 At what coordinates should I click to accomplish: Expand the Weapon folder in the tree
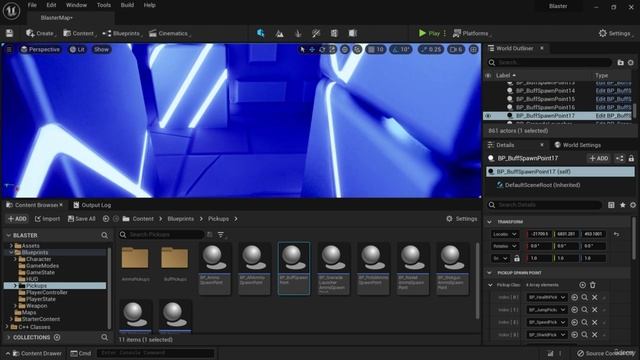16,306
